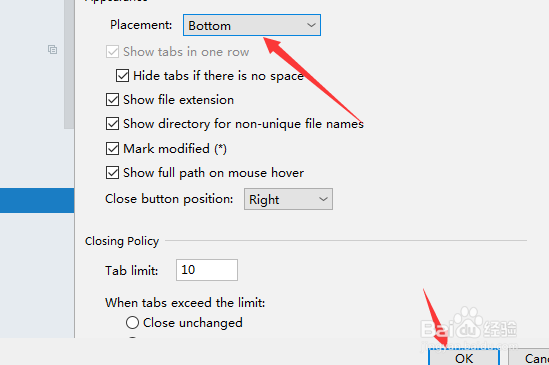Click the grayed Show tabs in one row checkbox
The image size is (549, 365).
112,52
